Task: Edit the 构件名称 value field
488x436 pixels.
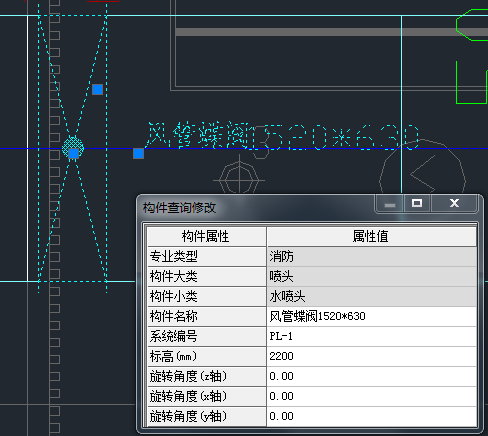Action: coord(371,316)
